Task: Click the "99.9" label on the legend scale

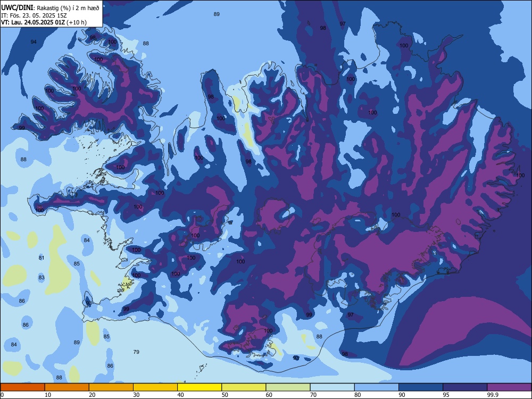Action: pos(493,395)
